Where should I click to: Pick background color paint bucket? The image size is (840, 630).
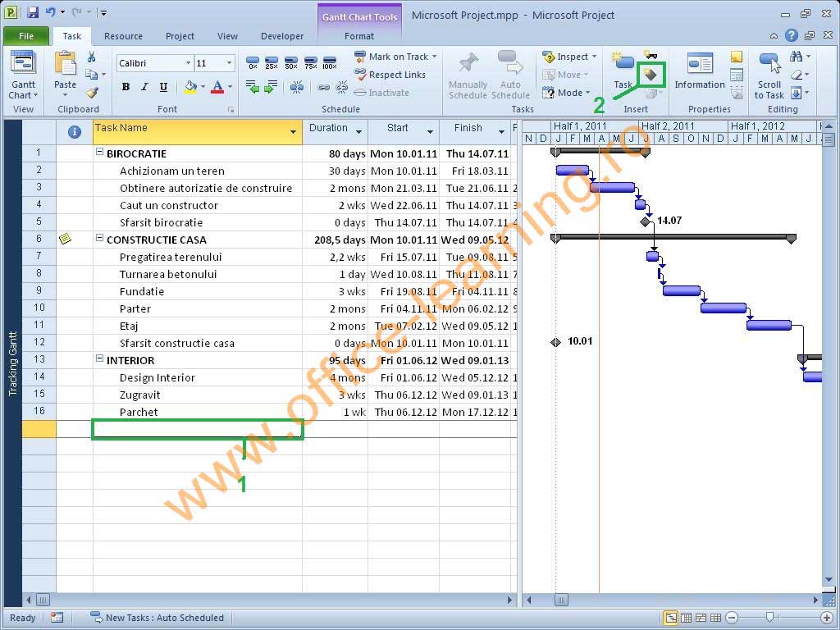[190, 87]
